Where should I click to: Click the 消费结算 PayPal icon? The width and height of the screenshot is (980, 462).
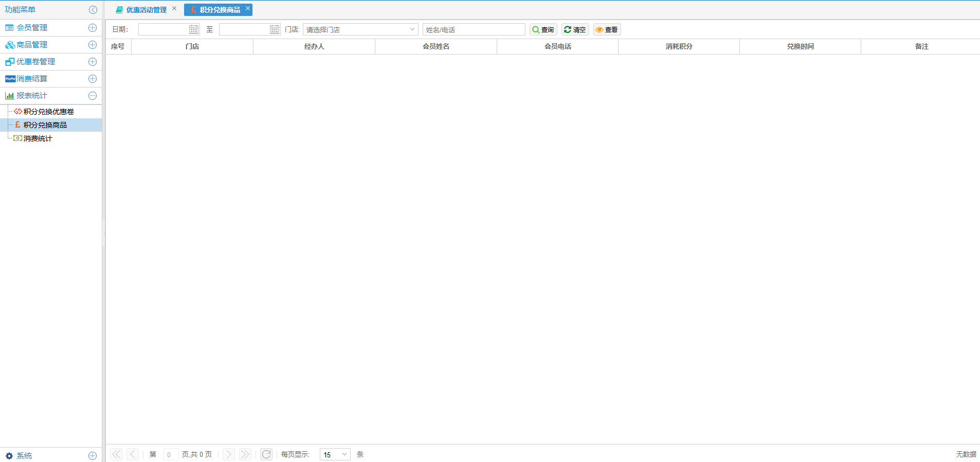(10, 79)
